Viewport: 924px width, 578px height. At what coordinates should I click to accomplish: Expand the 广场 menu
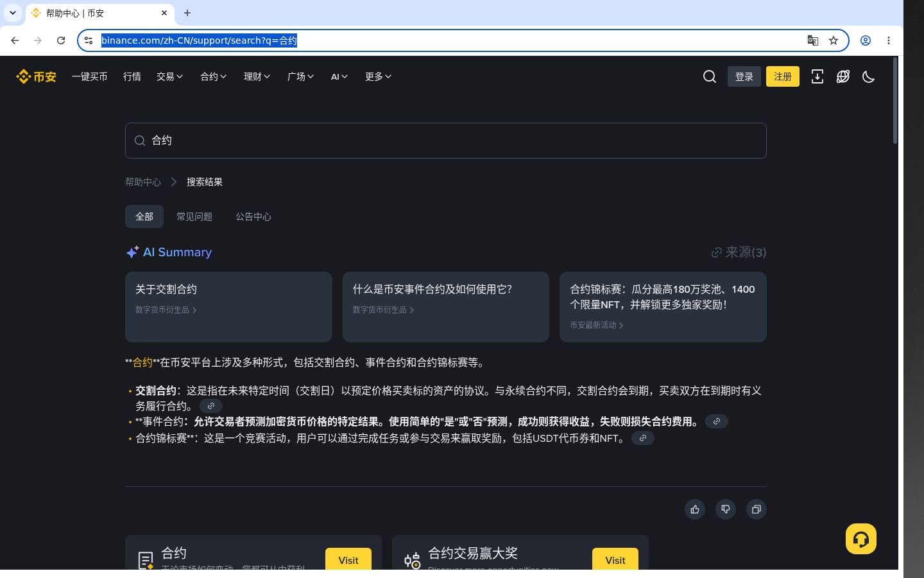pyautogui.click(x=301, y=76)
